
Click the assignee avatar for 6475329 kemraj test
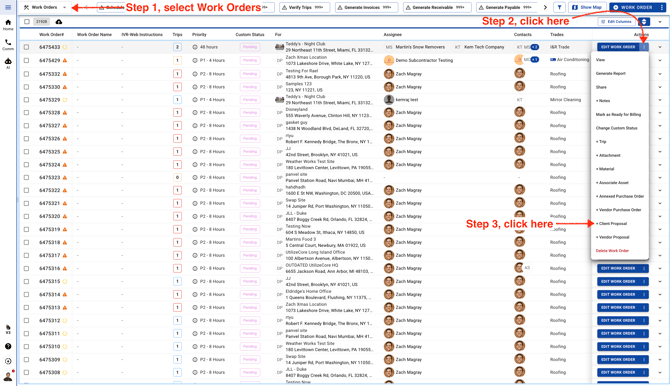pyautogui.click(x=389, y=100)
